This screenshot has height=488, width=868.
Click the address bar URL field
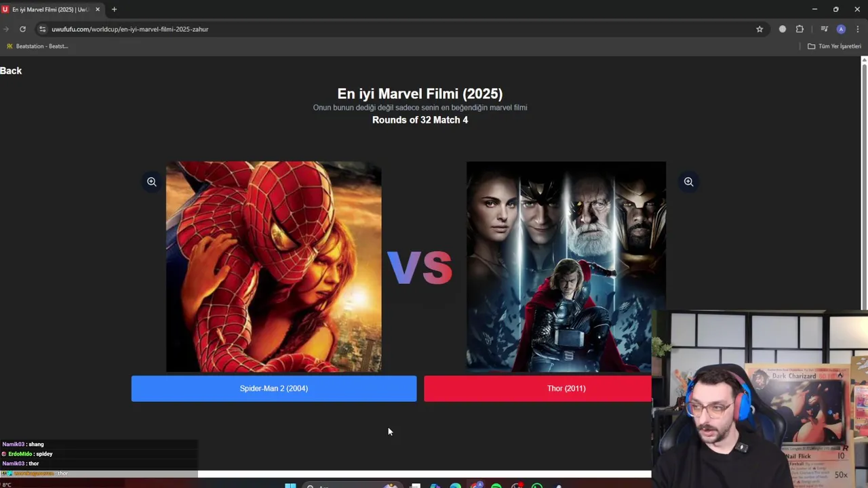[x=400, y=29]
